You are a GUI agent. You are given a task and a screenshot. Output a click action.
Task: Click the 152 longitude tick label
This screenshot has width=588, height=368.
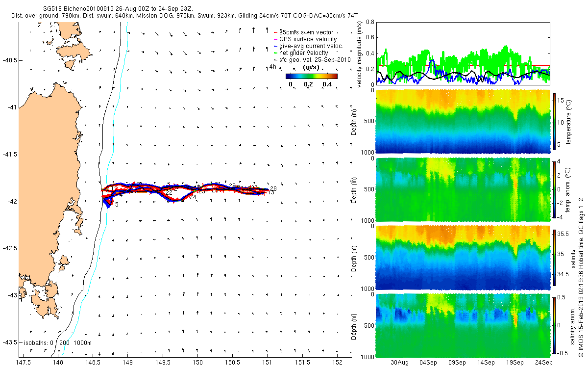point(337,362)
